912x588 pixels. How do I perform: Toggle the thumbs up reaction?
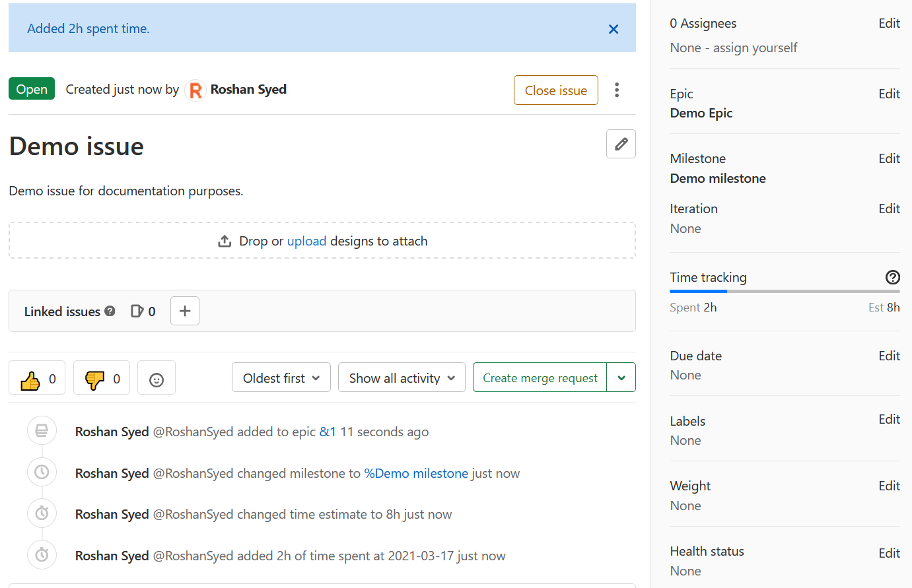point(37,379)
